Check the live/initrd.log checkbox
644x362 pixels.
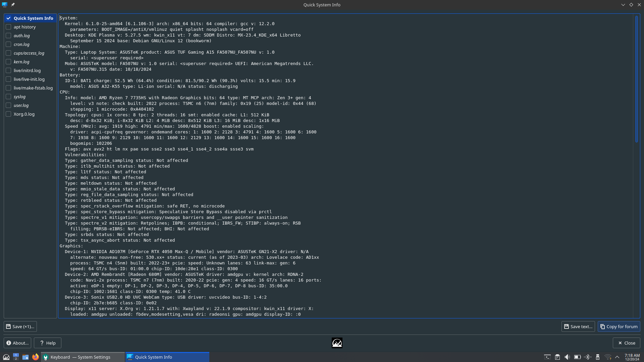8,70
